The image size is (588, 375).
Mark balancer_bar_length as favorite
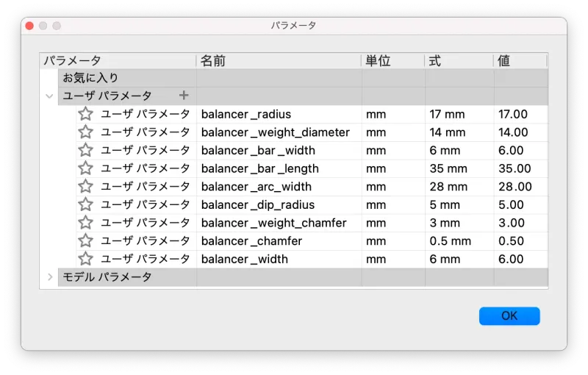(85, 168)
